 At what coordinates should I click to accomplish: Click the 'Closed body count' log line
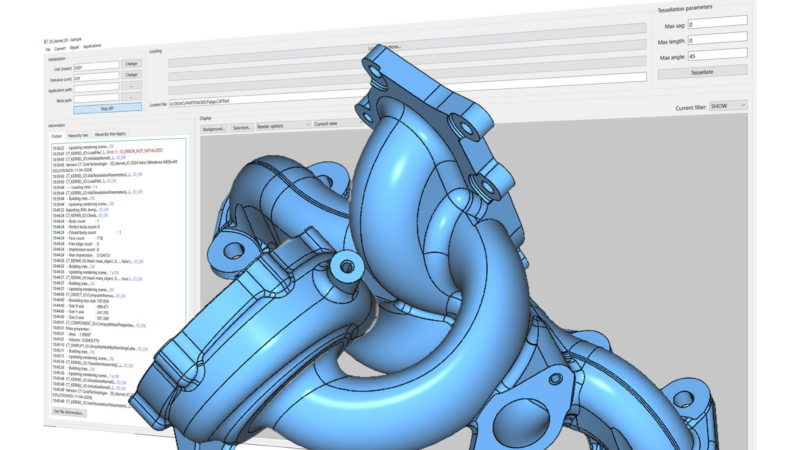87,233
